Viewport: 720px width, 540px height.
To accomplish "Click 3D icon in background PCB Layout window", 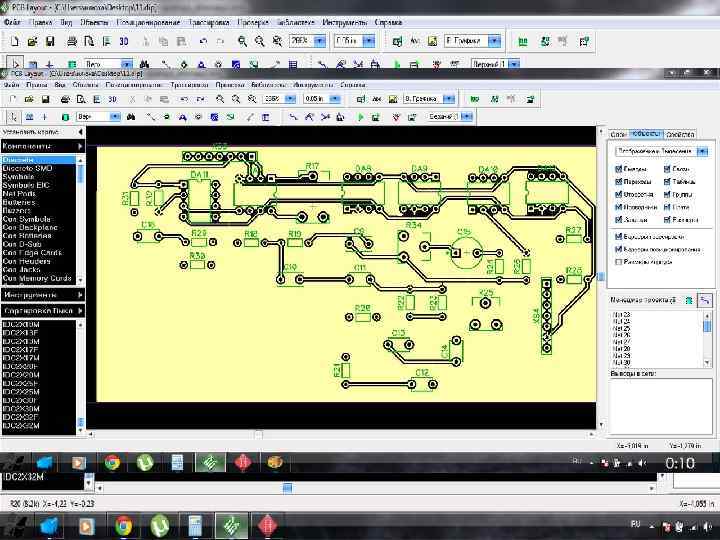I will pos(124,41).
